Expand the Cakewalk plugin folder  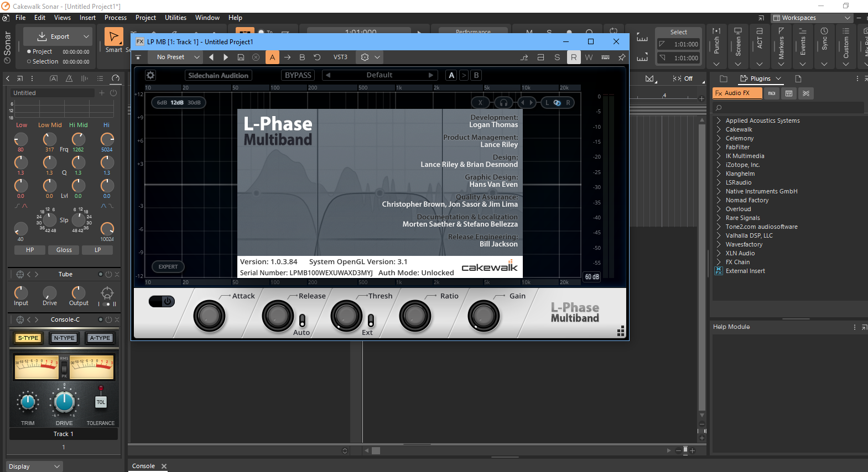coord(718,129)
